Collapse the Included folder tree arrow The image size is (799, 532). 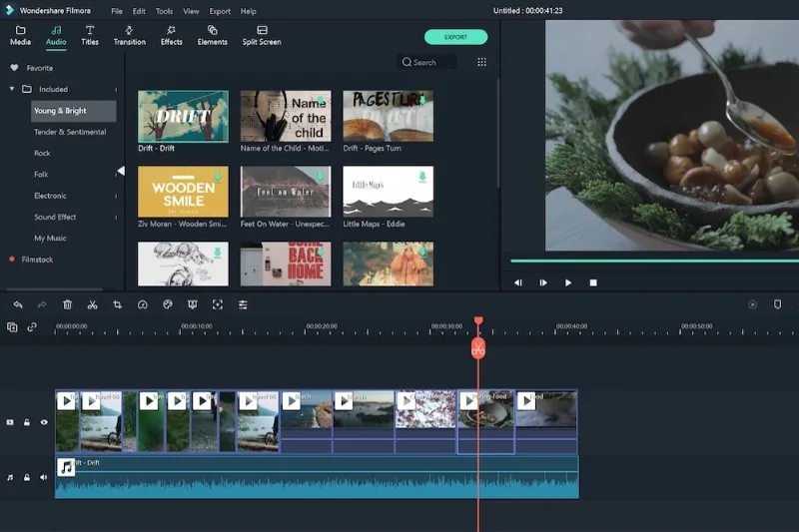coord(12,89)
